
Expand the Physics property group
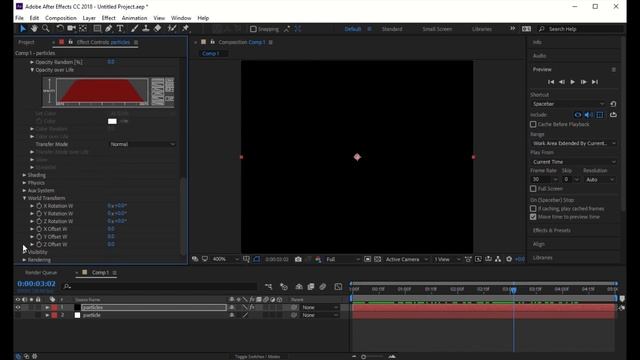click(24, 183)
